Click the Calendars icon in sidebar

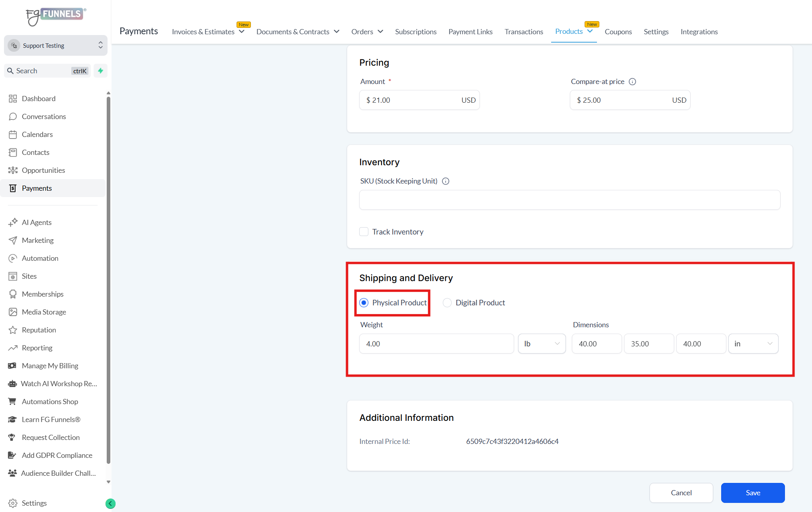pyautogui.click(x=13, y=135)
